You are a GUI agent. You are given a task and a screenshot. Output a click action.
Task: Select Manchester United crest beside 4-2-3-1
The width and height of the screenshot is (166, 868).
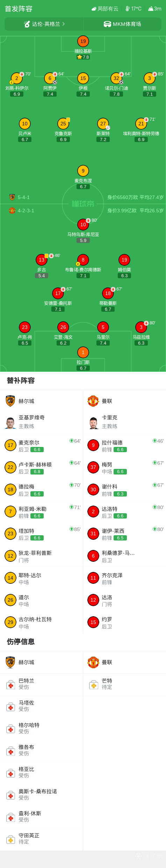12,211
